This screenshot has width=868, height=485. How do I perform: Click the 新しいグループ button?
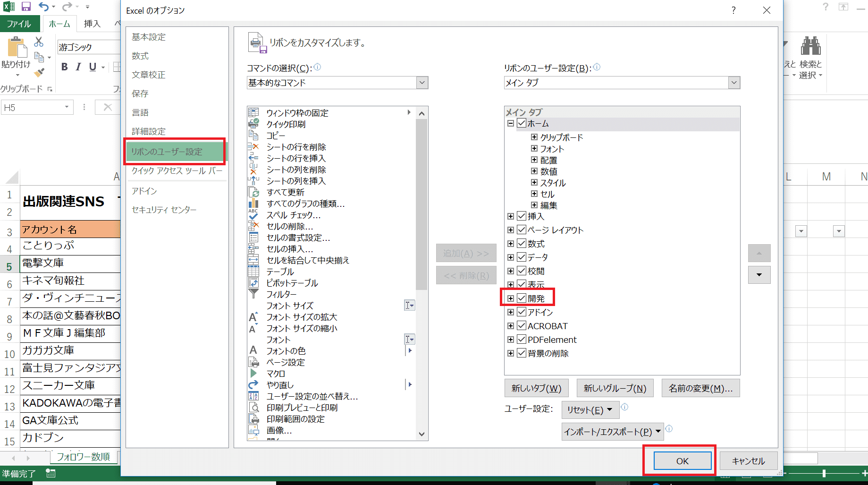click(615, 388)
